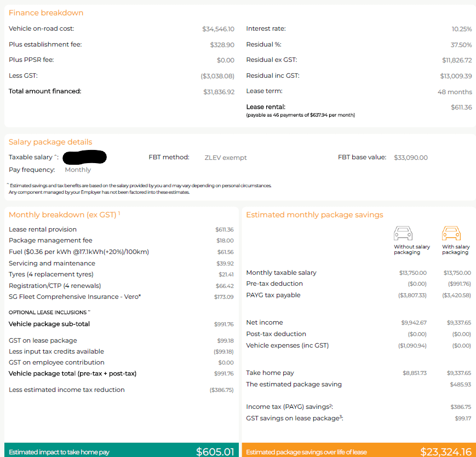This screenshot has height=457, width=476.
Task: Select the Monthly pay frequency value
Action: [x=78, y=170]
